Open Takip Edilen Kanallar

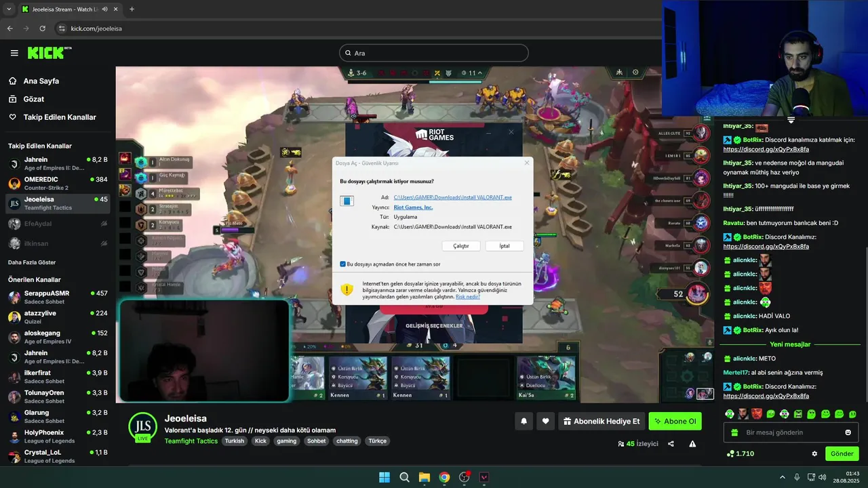click(x=60, y=117)
